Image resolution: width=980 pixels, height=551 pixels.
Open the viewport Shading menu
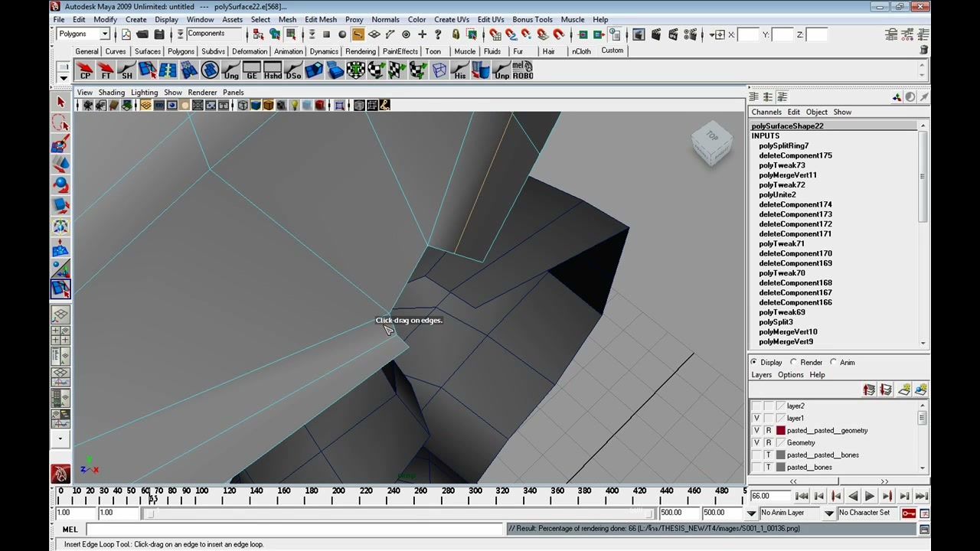(111, 93)
